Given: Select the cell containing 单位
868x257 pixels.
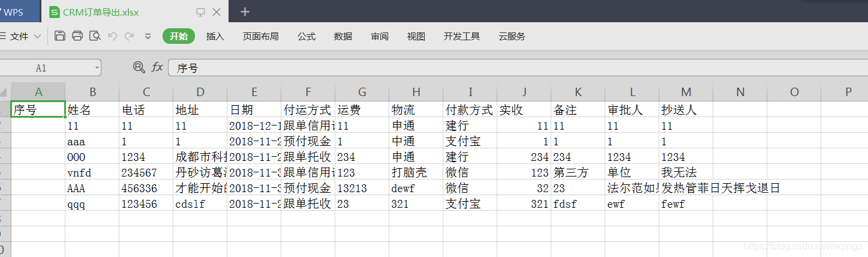Looking at the screenshot, I should [632, 173].
